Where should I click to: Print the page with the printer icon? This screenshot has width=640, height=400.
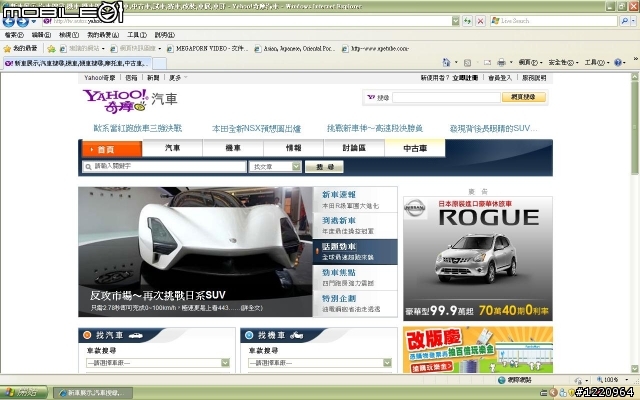click(501, 62)
